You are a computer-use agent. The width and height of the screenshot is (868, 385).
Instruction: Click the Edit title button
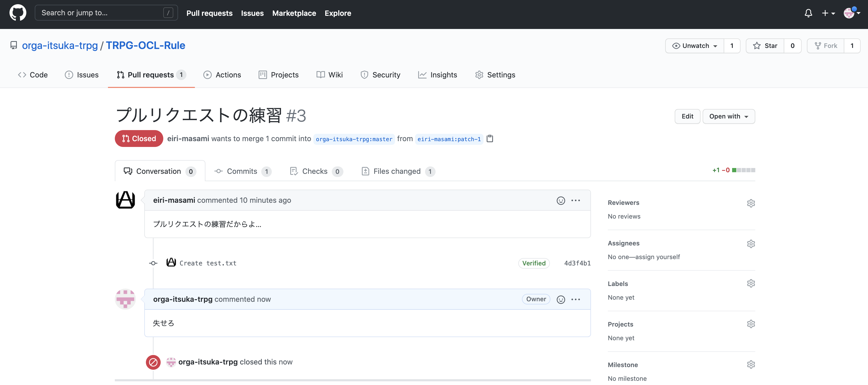click(x=687, y=116)
